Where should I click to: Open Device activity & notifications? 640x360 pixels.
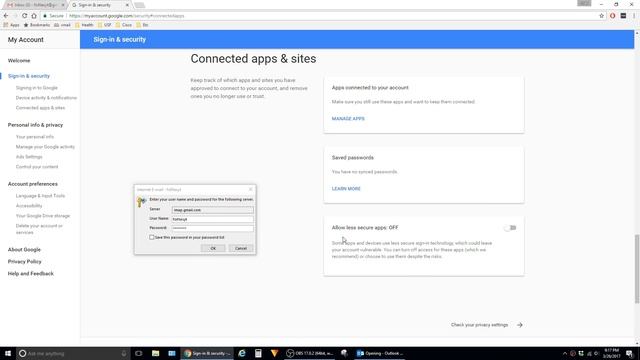(x=46, y=98)
